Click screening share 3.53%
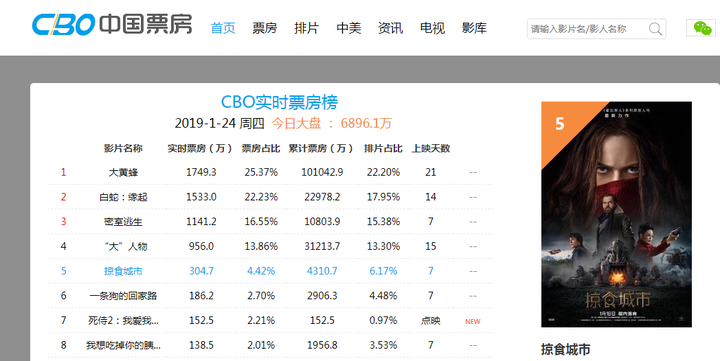This screenshot has width=720, height=361. pos(383,345)
